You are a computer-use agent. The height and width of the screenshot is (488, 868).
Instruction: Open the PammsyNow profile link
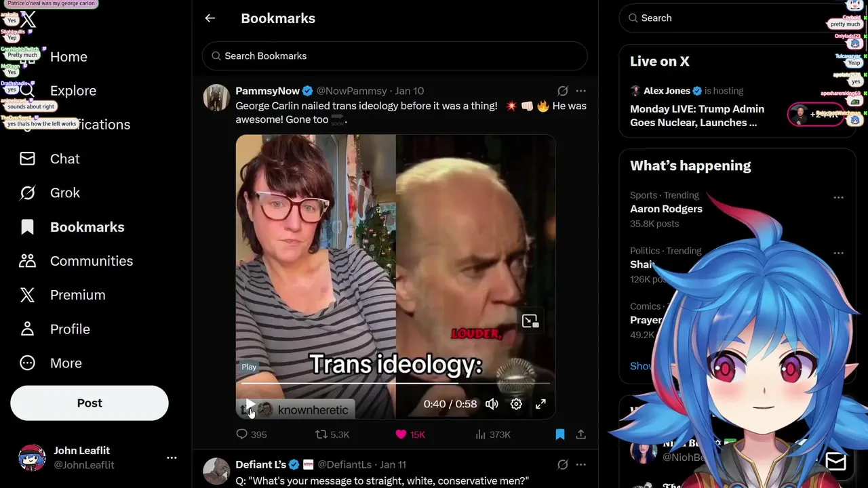267,91
